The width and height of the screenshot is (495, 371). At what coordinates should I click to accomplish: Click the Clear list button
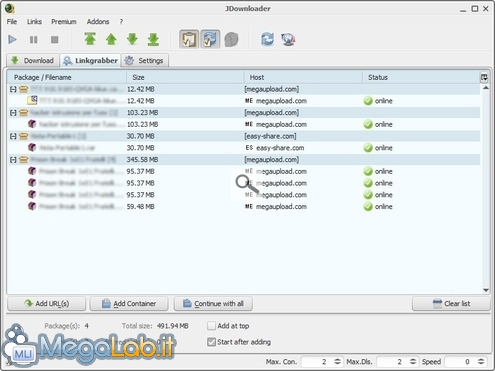coord(451,304)
